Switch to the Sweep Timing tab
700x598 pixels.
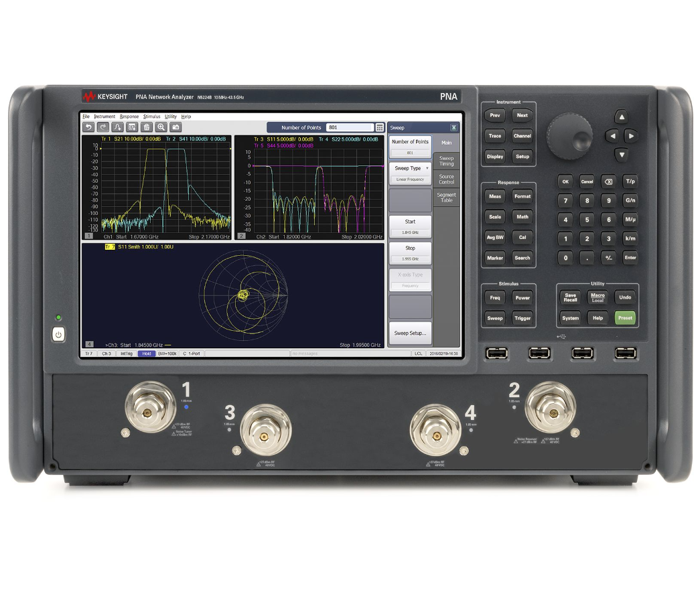coord(447,161)
